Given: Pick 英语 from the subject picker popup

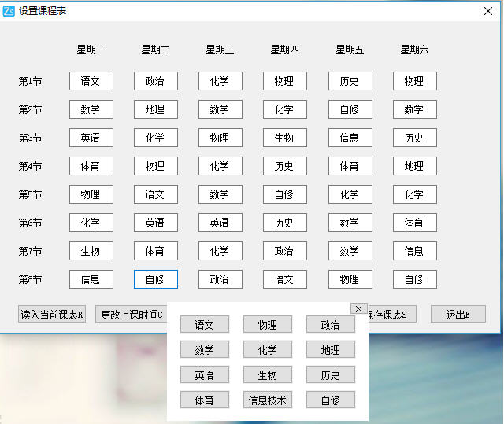Looking at the screenshot, I should coord(205,374).
